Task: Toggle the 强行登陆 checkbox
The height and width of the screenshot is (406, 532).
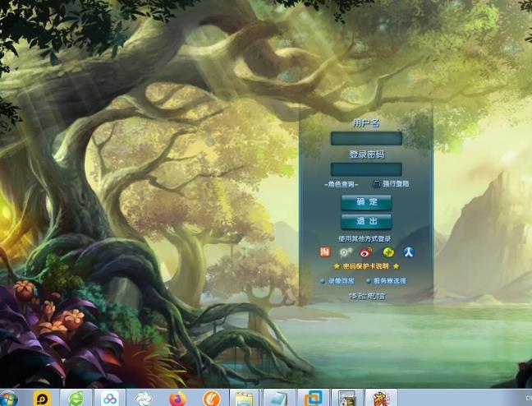Action: (x=376, y=184)
